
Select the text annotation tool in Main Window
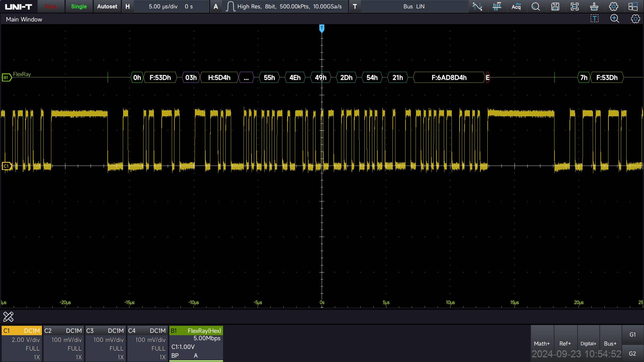point(594,19)
